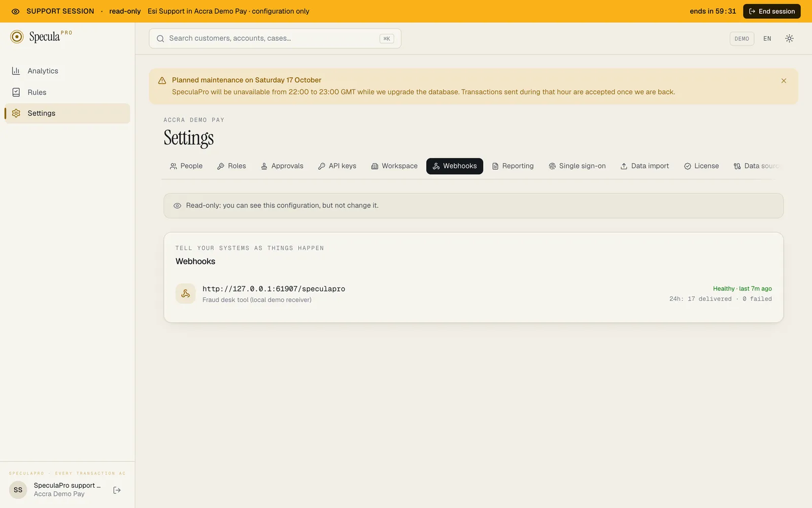Click the theme toggle sun icon
The height and width of the screenshot is (508, 812).
point(789,39)
